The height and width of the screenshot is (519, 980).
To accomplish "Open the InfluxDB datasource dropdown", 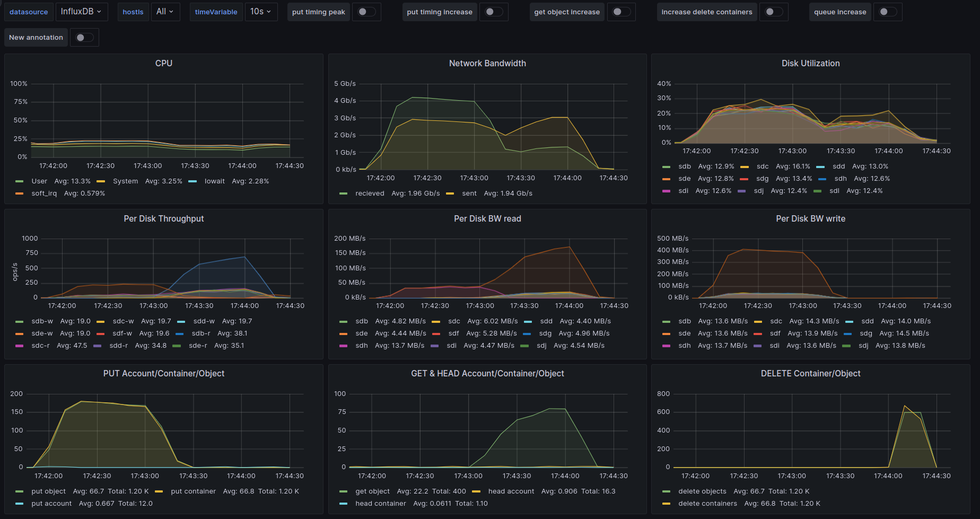I will point(81,12).
